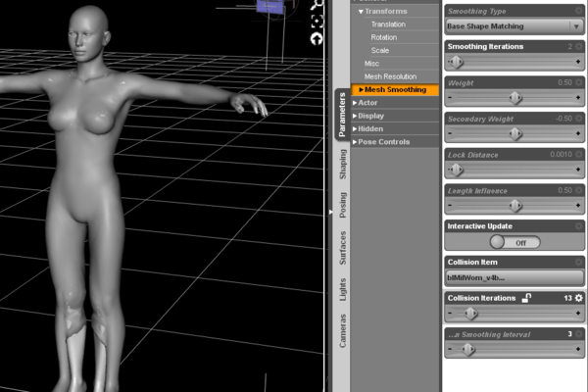Click the minus on Collision Iterations slider

tap(450, 313)
